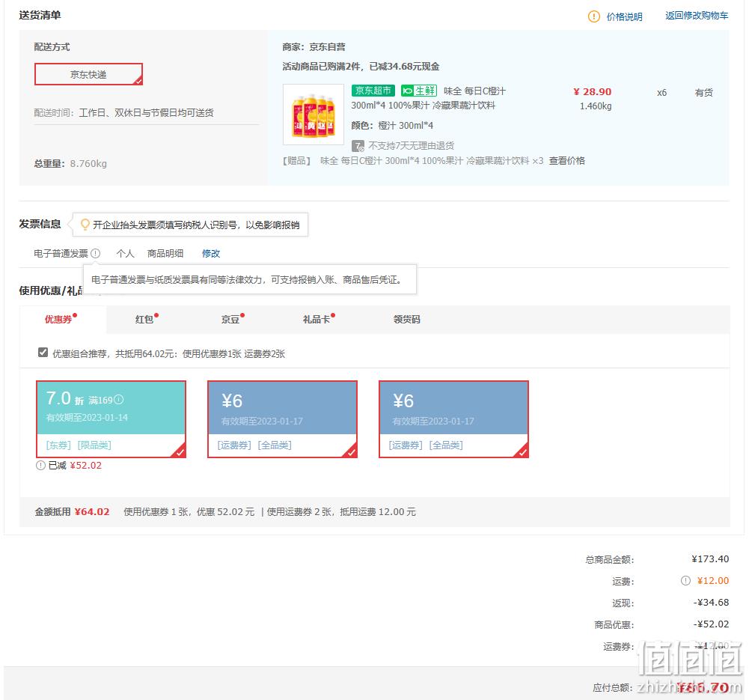Open the 价格说明 link
749x700 pixels.
624,16
